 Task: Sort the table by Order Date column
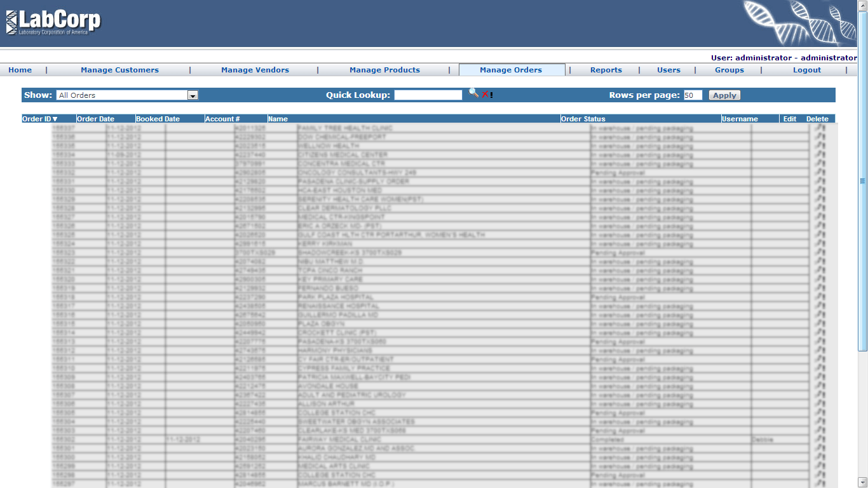(x=95, y=119)
